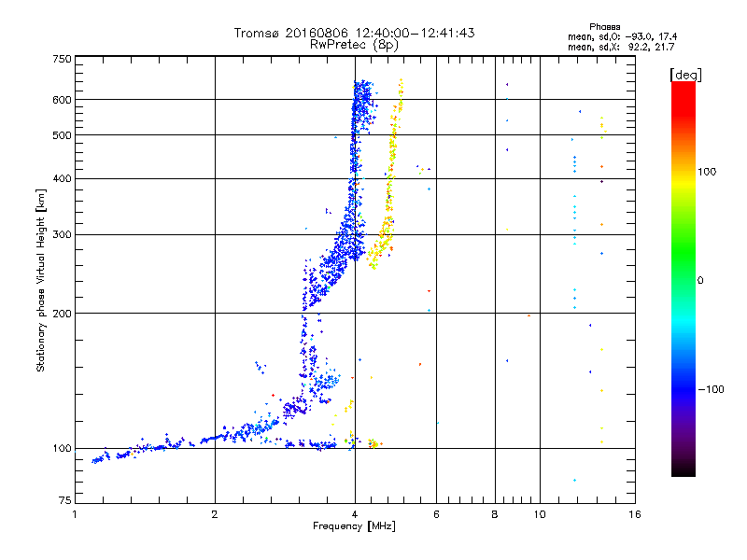Click the y-axis label "600"
This screenshot has height=560, width=747.
(62, 100)
